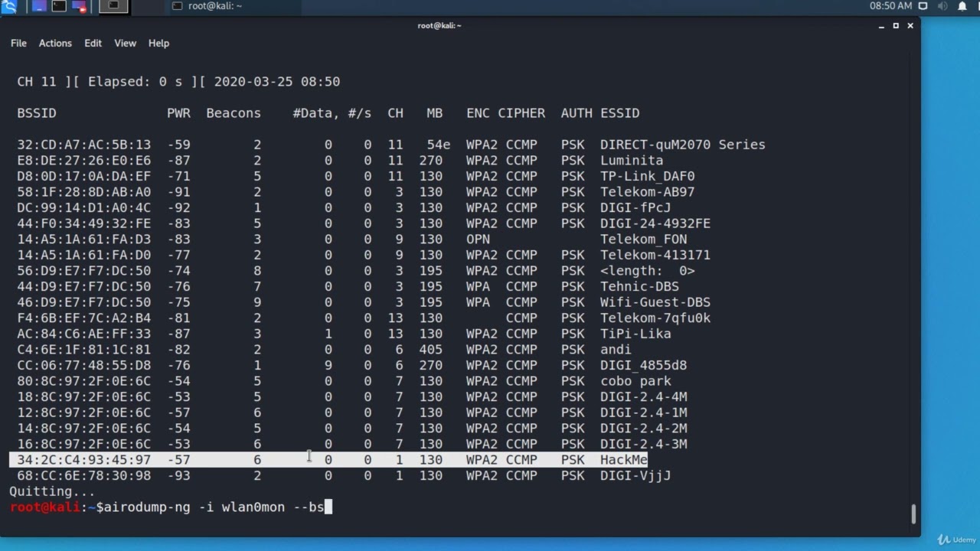Click the Telekom_FON open network name

[x=643, y=239]
